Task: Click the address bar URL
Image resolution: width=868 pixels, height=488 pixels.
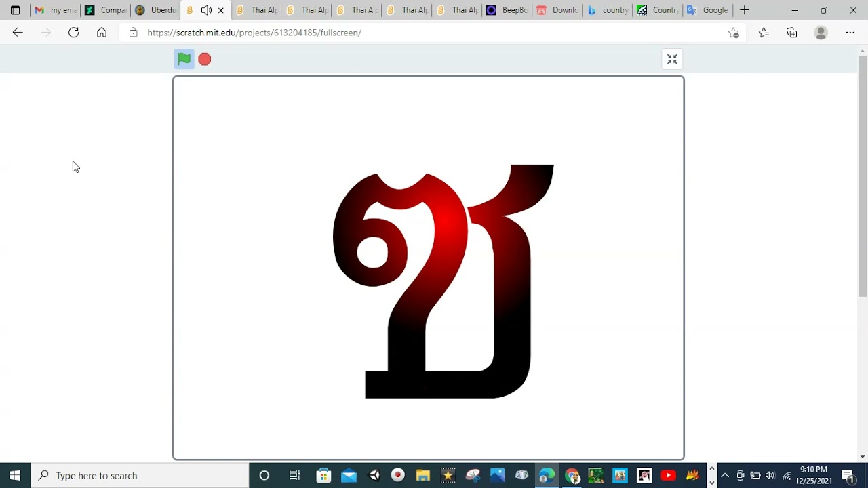Action: click(254, 33)
